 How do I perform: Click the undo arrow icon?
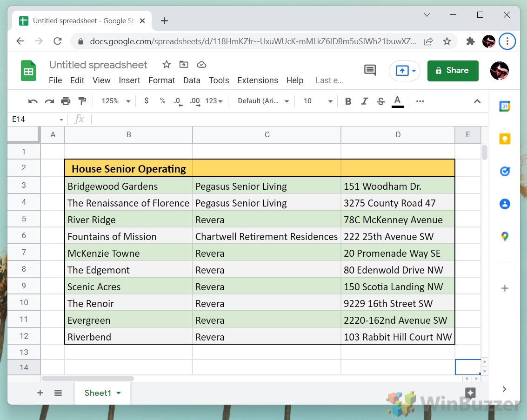tap(33, 101)
